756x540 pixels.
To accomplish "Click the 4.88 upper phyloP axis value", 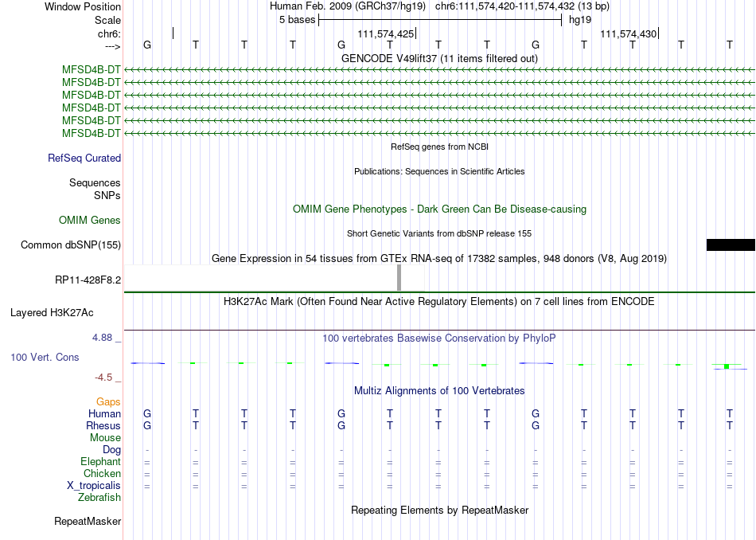I will 102,338.
